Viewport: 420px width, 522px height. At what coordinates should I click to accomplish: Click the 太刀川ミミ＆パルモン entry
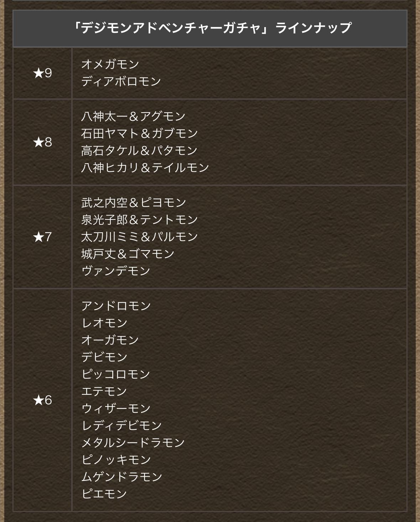(x=139, y=237)
